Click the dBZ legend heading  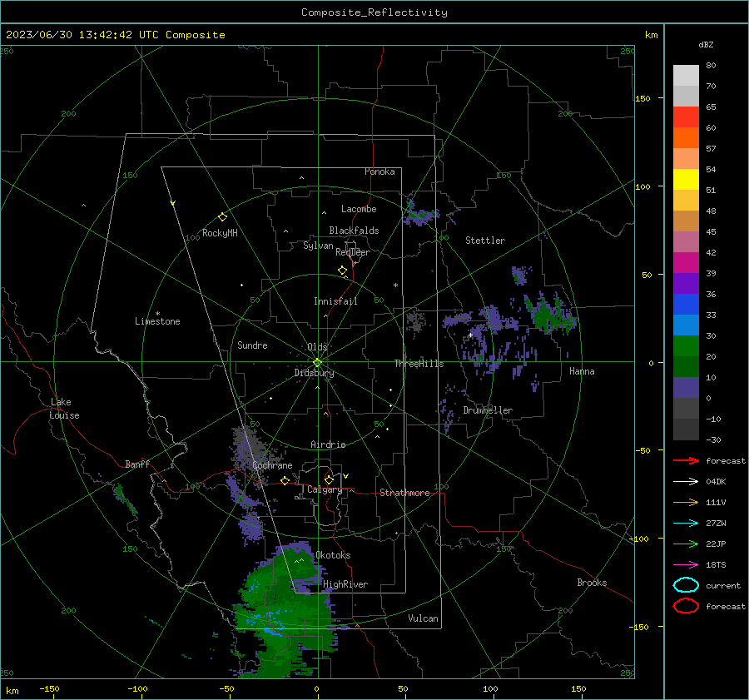[x=706, y=44]
